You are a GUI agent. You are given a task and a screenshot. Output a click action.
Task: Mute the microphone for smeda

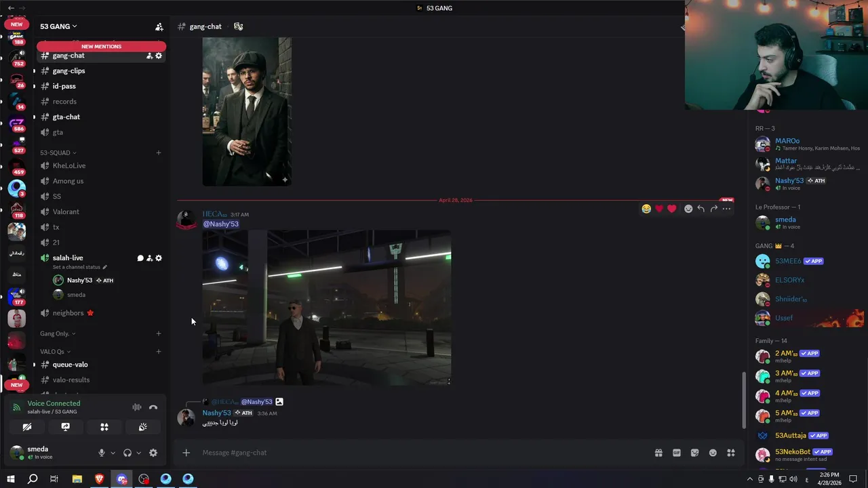pyautogui.click(x=102, y=453)
